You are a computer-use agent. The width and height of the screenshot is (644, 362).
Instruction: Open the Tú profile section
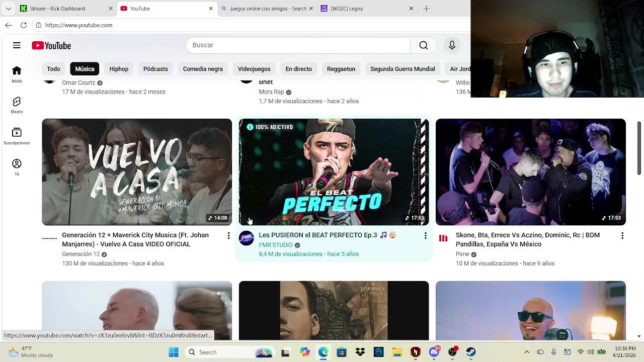[17, 167]
